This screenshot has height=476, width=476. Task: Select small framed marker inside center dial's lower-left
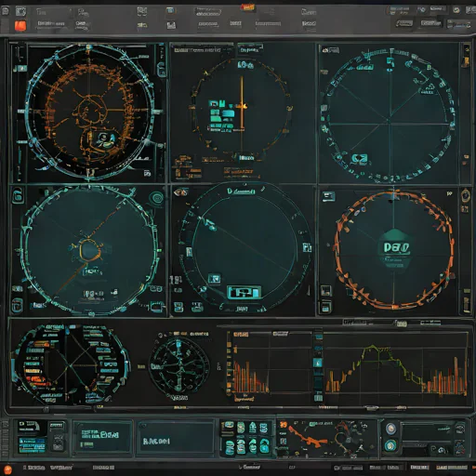[214, 279]
